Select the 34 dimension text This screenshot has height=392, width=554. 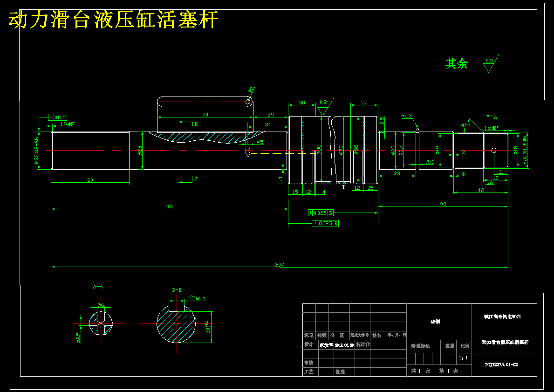pyautogui.click(x=268, y=124)
